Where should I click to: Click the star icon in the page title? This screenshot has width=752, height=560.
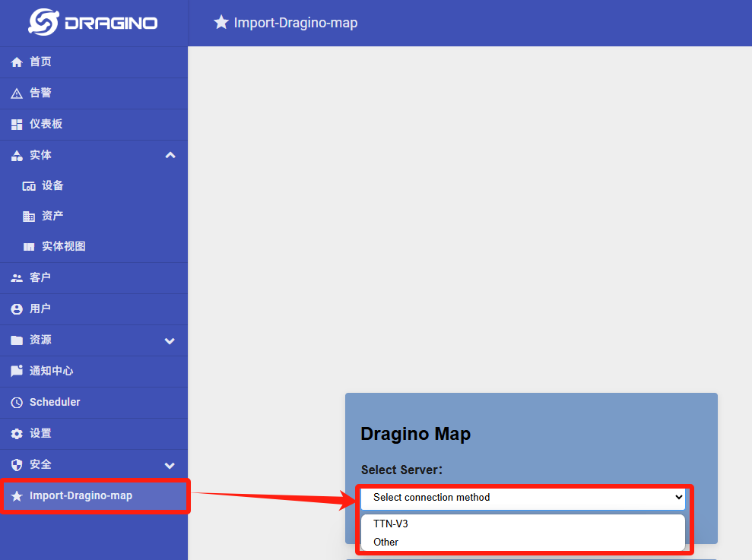click(x=221, y=22)
